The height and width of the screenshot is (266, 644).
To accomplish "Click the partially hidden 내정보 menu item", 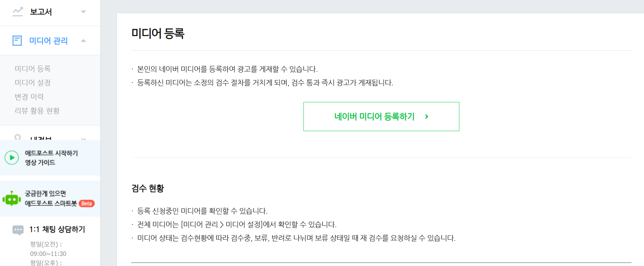I will 41,138.
